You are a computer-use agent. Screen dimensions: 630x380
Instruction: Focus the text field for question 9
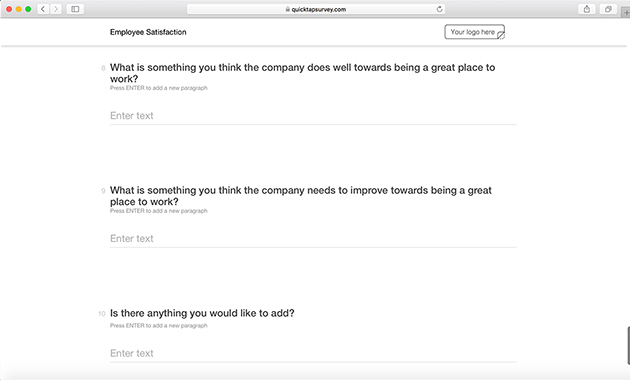(x=313, y=239)
